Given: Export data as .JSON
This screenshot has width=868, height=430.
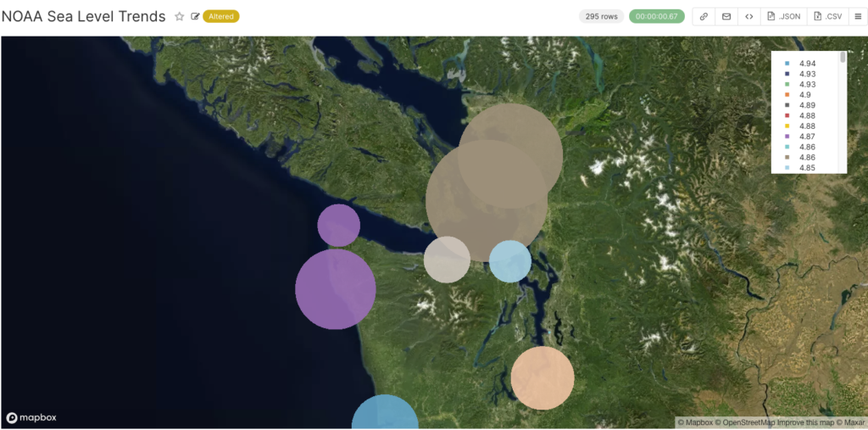Looking at the screenshot, I should (x=784, y=17).
